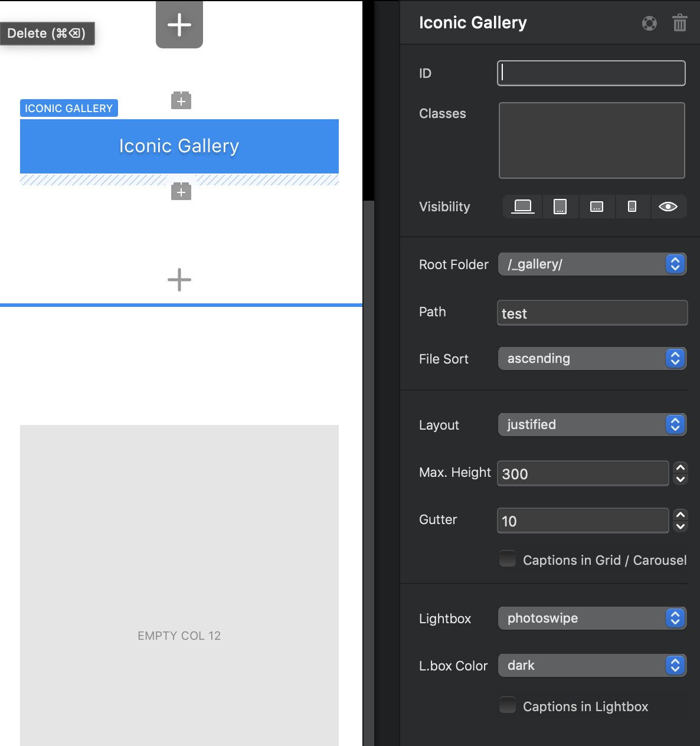Click the help lifebuoy icon in Iconic Gallery header

pyautogui.click(x=649, y=23)
